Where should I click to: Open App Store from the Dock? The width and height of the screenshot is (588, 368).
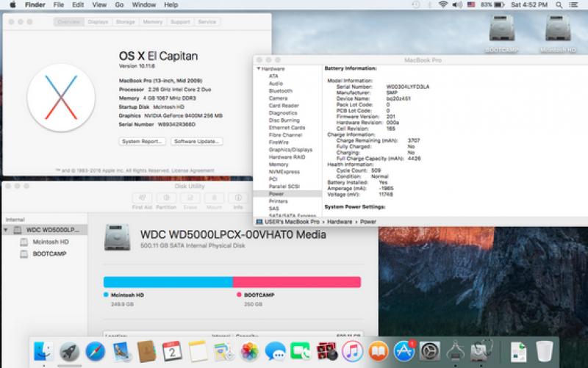pyautogui.click(x=404, y=352)
